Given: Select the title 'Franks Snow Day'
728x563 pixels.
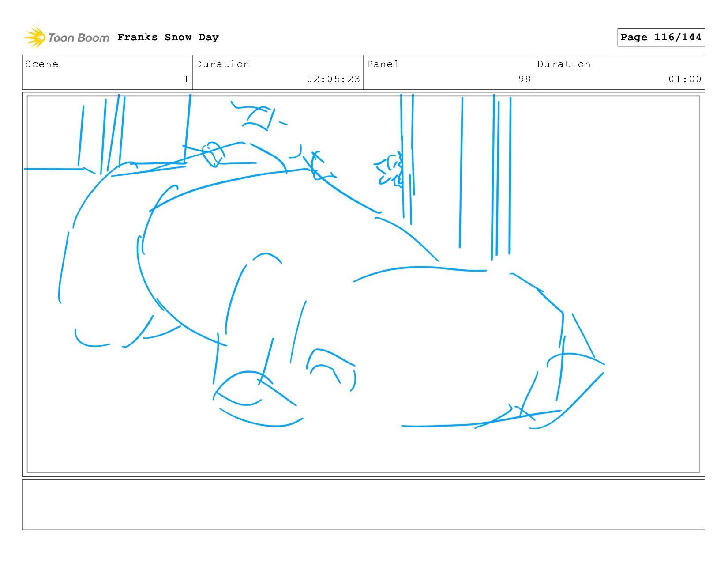Looking at the screenshot, I should pos(168,37).
